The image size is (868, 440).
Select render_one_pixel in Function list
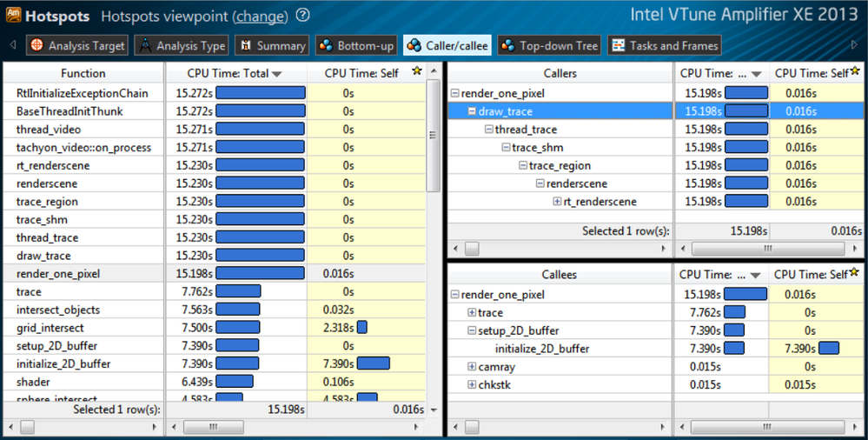coord(58,274)
